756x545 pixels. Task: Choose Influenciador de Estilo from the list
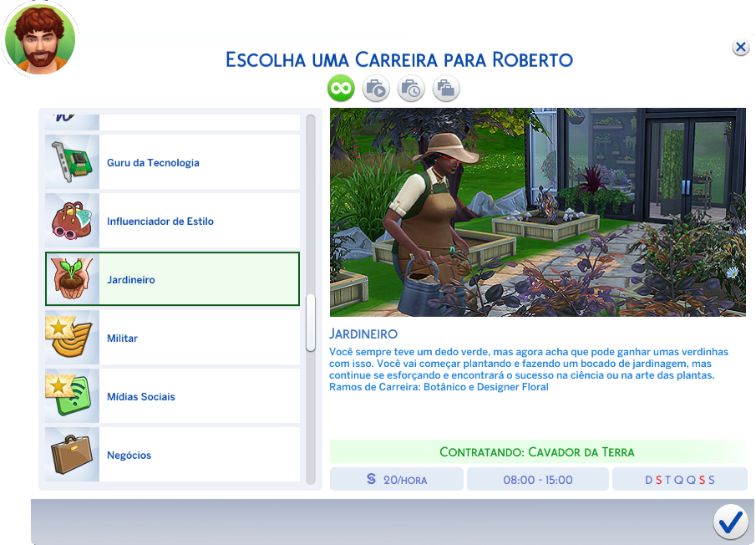tap(172, 221)
